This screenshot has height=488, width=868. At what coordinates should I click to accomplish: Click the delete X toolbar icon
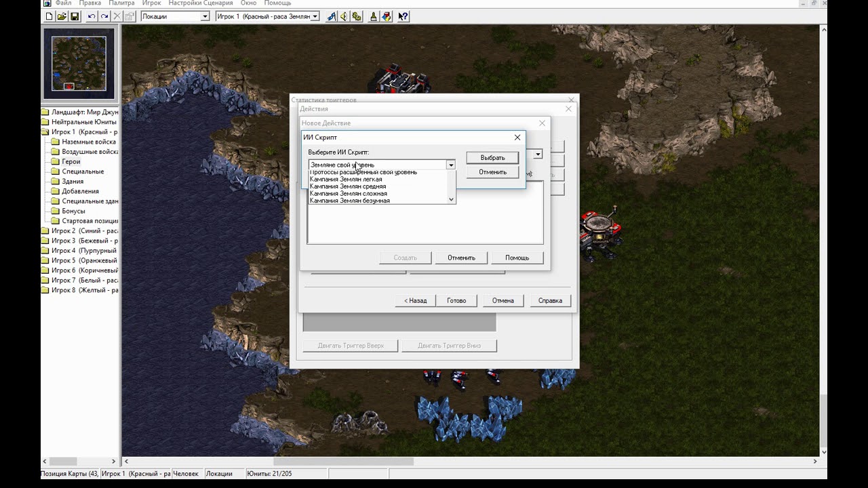point(117,16)
